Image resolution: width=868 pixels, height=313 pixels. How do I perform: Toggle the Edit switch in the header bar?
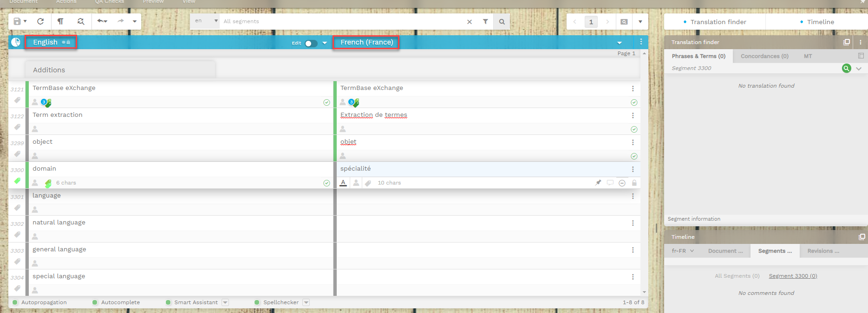[x=311, y=43]
